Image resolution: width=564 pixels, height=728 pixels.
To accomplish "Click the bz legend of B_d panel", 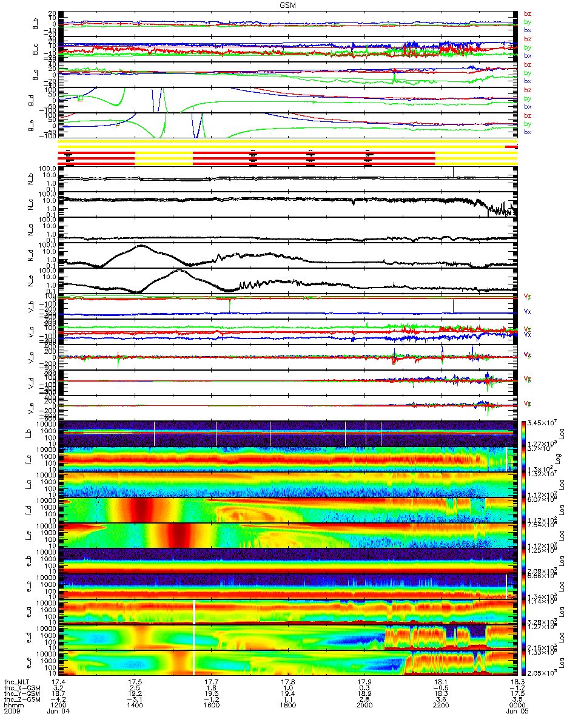I will [528, 90].
